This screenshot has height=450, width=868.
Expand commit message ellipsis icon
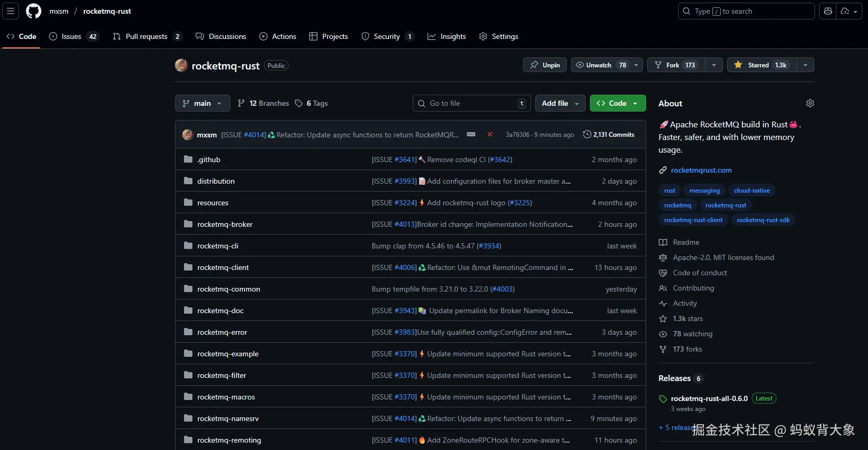471,135
